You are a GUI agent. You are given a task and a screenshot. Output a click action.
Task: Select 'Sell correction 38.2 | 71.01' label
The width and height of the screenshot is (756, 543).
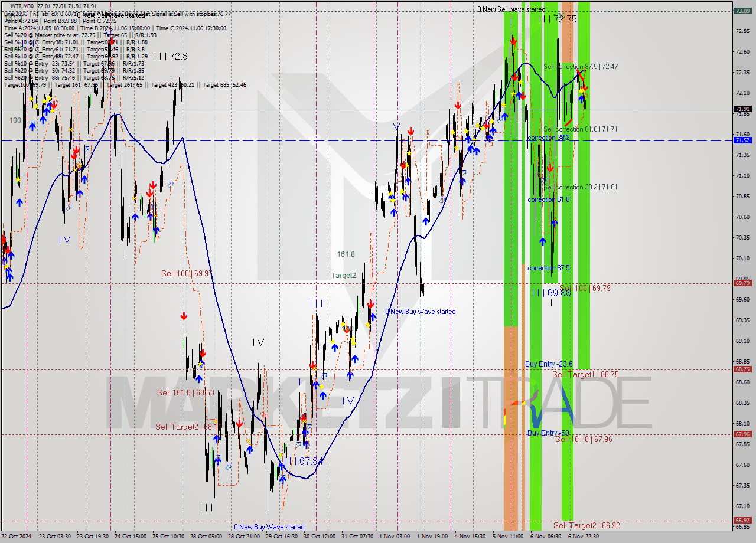581,187
